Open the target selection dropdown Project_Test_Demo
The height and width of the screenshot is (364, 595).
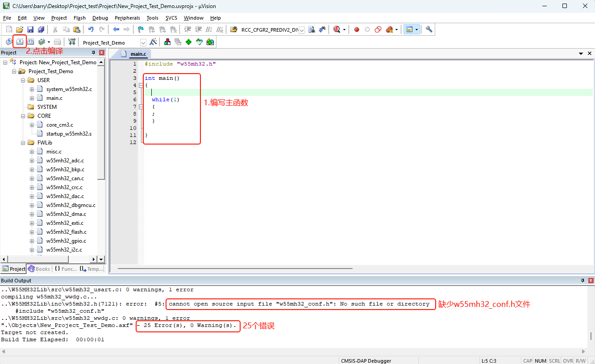click(x=143, y=43)
